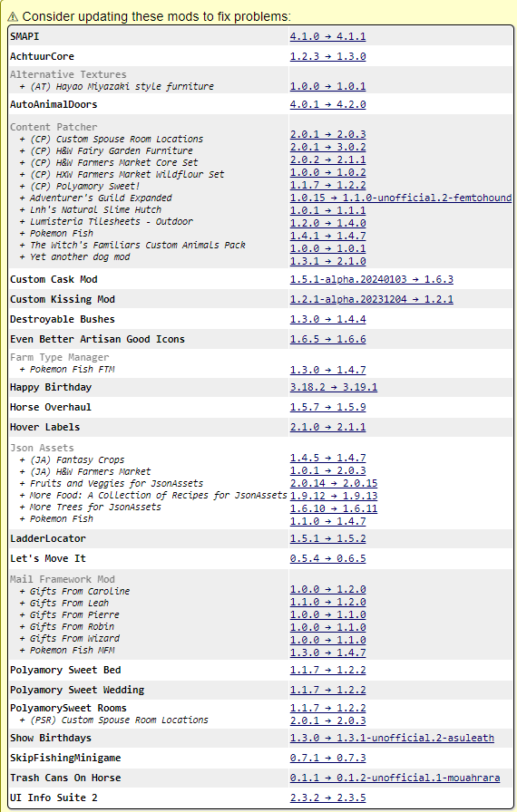Open Even Better Artisan Good Icons update
Screen dimensions: 517x812
coord(327,339)
